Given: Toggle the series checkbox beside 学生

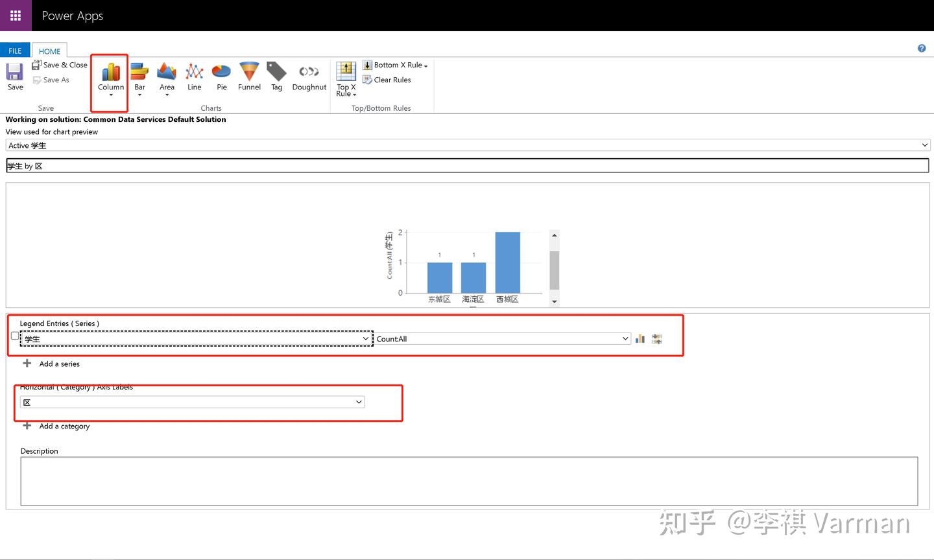Looking at the screenshot, I should 15,336.
